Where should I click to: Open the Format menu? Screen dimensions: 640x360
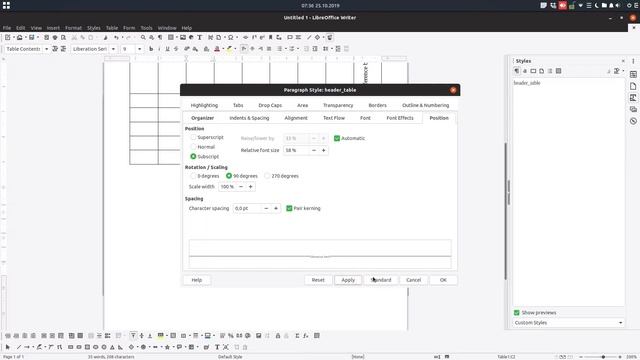click(73, 28)
